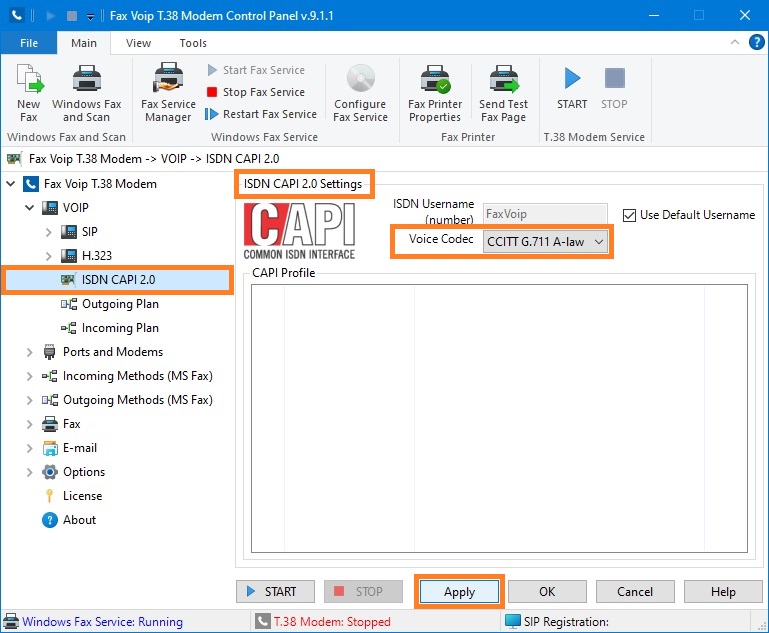The image size is (769, 633).
Task: Click the License key icon
Action: [49, 496]
